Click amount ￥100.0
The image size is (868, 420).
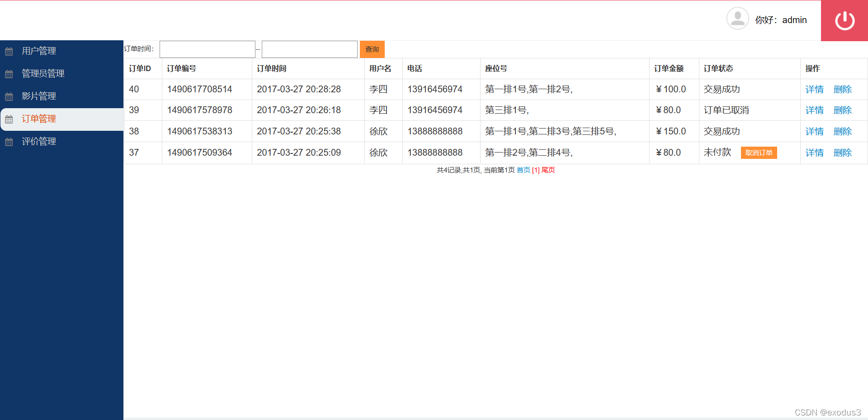click(x=670, y=90)
